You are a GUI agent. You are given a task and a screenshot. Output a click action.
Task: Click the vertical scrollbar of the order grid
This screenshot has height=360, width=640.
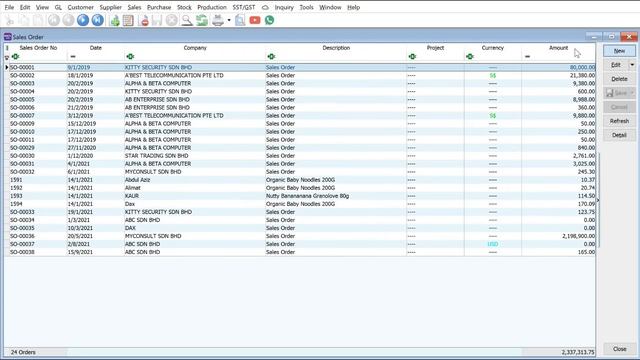598,200
